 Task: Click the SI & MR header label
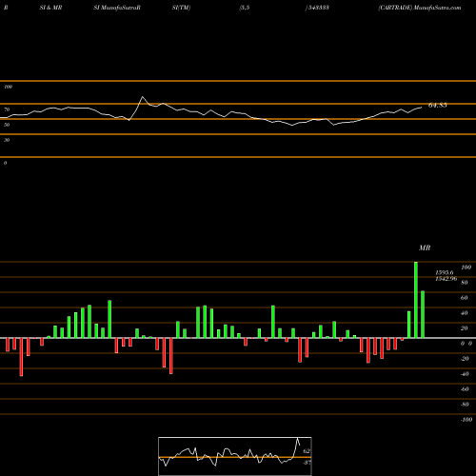pyautogui.click(x=50, y=8)
